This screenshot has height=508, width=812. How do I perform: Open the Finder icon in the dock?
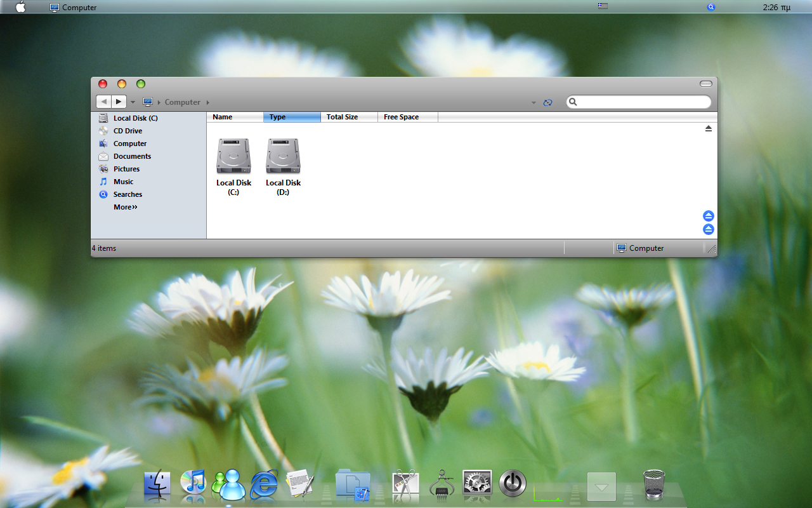pyautogui.click(x=157, y=483)
